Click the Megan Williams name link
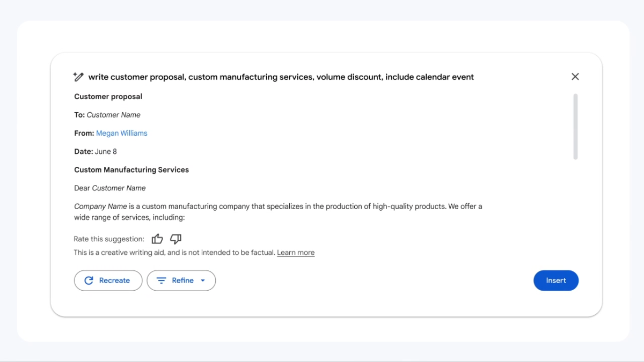This screenshot has height=362, width=644. coord(121,133)
